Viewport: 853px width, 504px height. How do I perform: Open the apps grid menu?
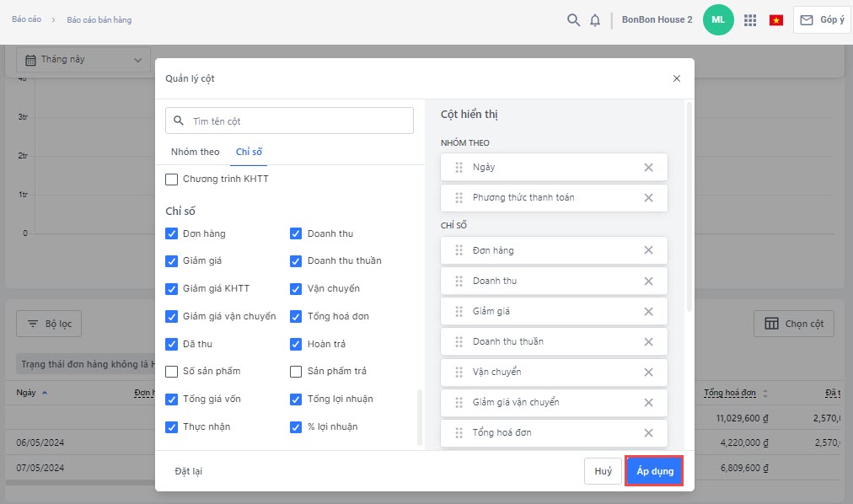pyautogui.click(x=749, y=20)
